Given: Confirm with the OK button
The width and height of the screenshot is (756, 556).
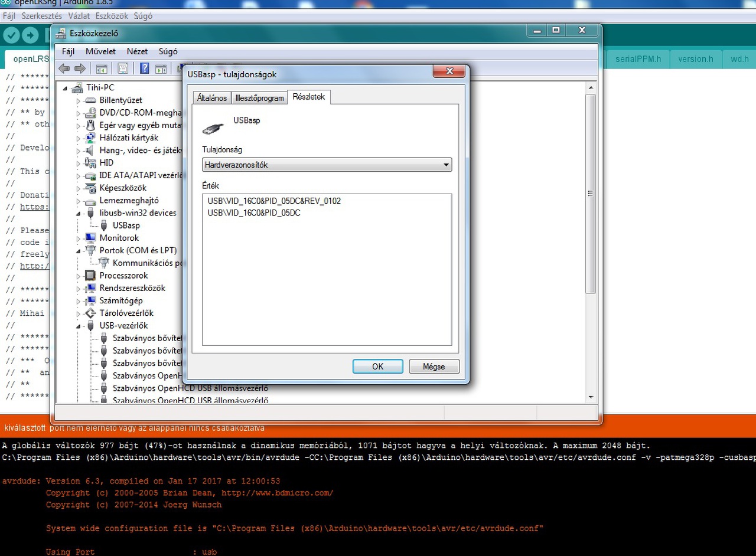Looking at the screenshot, I should point(378,367).
